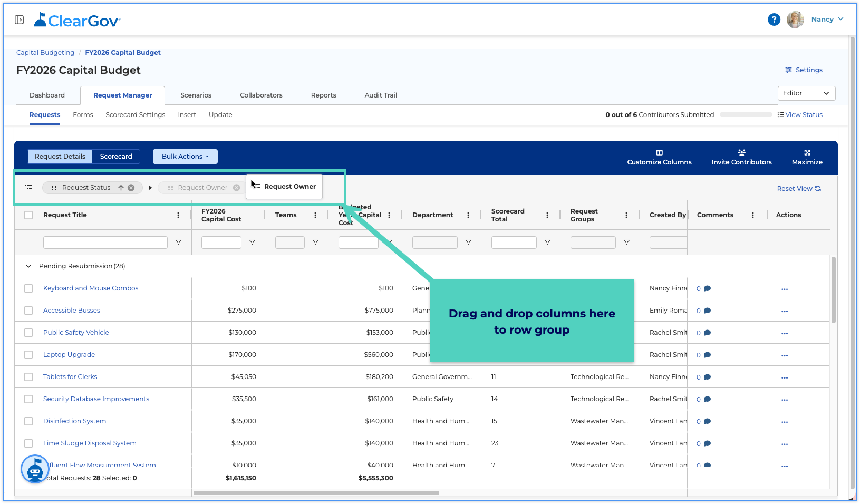Open the FY2026 Capital Cost filter funnel
860x504 pixels.
point(252,243)
